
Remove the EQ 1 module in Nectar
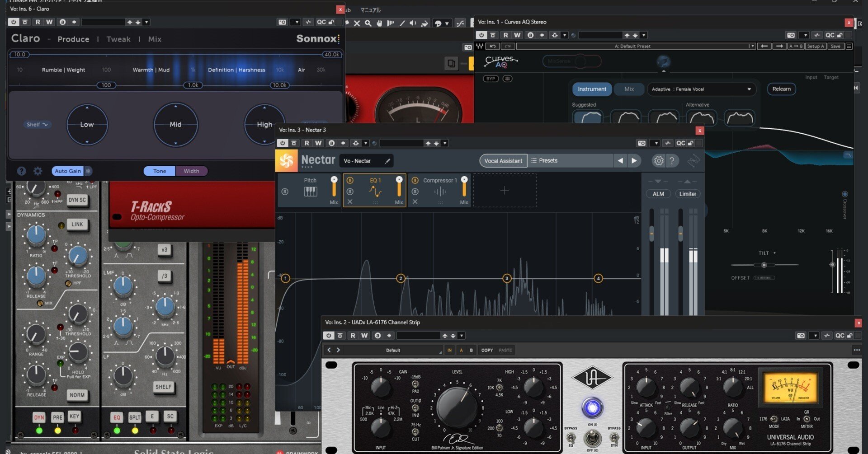coord(350,202)
